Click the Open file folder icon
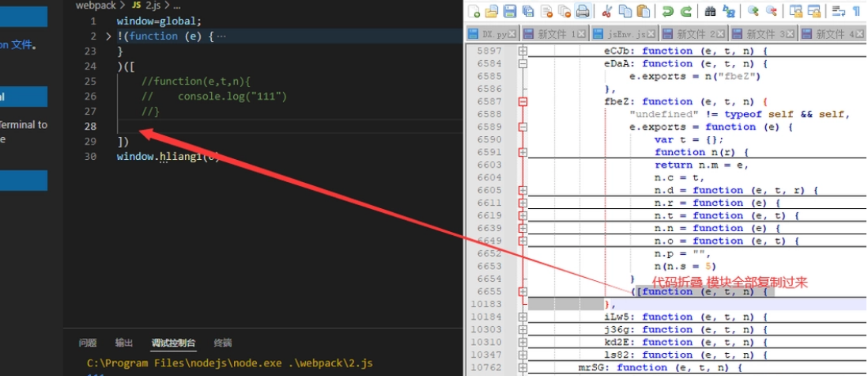 [x=492, y=10]
